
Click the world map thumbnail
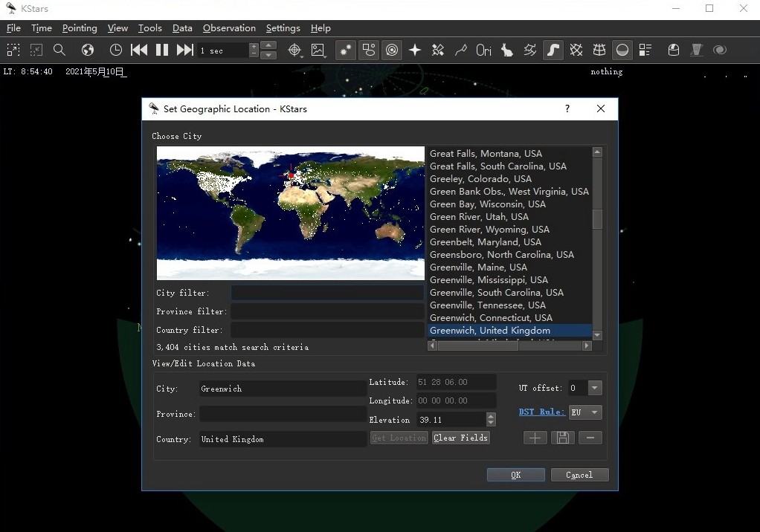[290, 213]
